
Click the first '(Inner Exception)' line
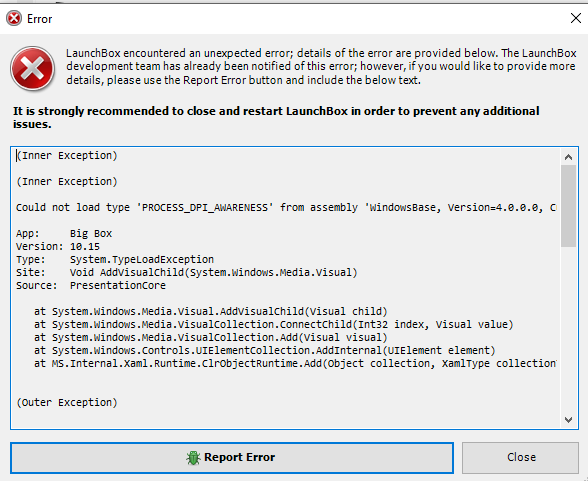(x=67, y=156)
